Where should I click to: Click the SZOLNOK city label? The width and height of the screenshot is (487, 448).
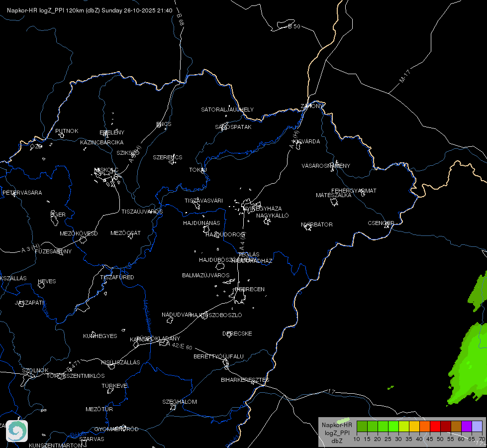click(x=35, y=370)
